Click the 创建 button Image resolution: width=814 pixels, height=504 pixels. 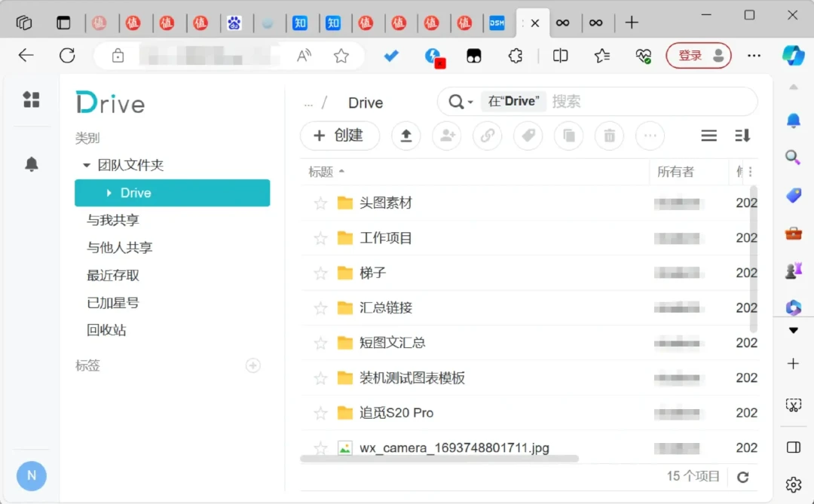click(x=339, y=136)
